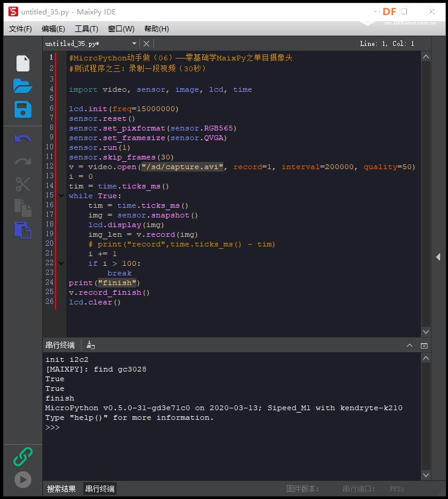
Task: Close the untitled_35.py document
Action: click(x=146, y=43)
